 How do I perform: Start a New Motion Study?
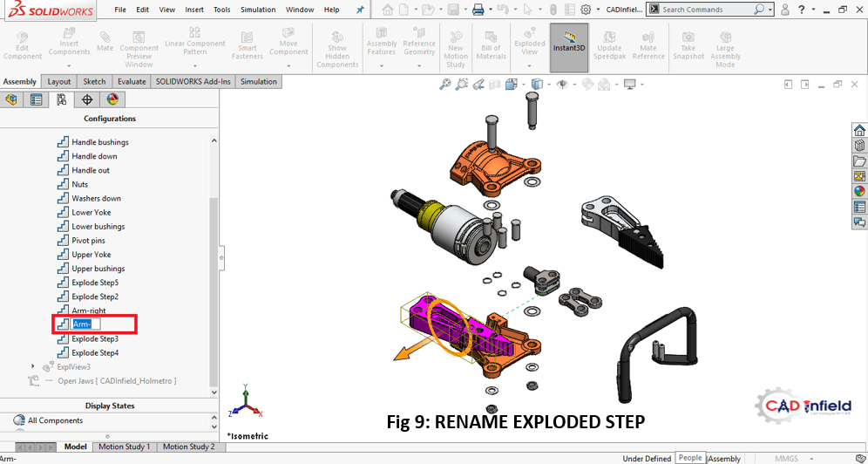tap(456, 50)
